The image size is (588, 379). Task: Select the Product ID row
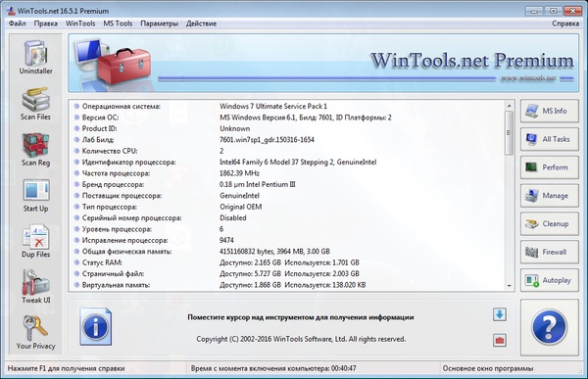[287, 128]
